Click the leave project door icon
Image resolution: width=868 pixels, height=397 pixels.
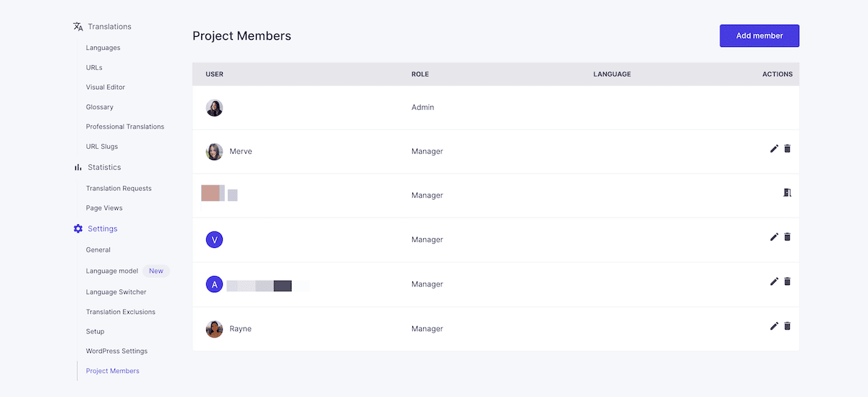[788, 192]
